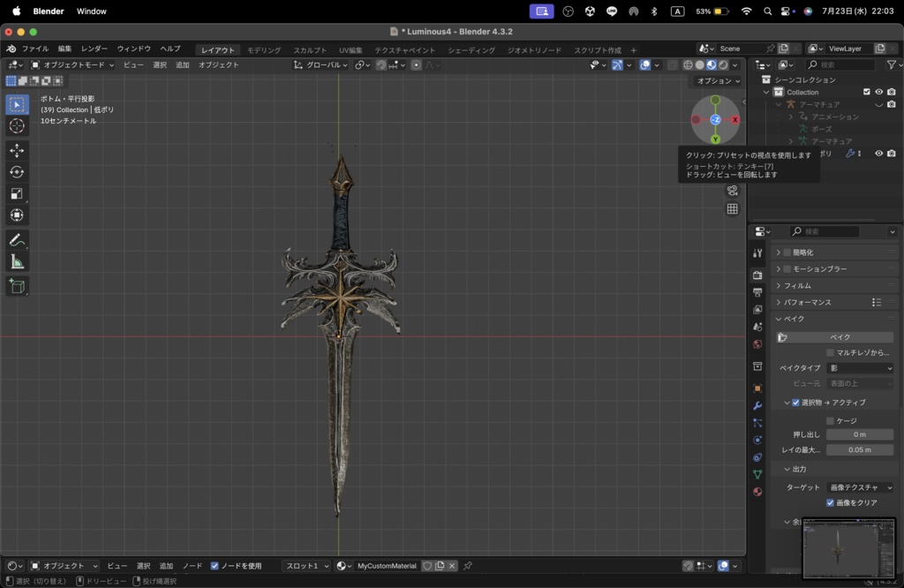Open the ベイクタイプ dropdown
Screen dimensions: 904x588
[860, 368]
